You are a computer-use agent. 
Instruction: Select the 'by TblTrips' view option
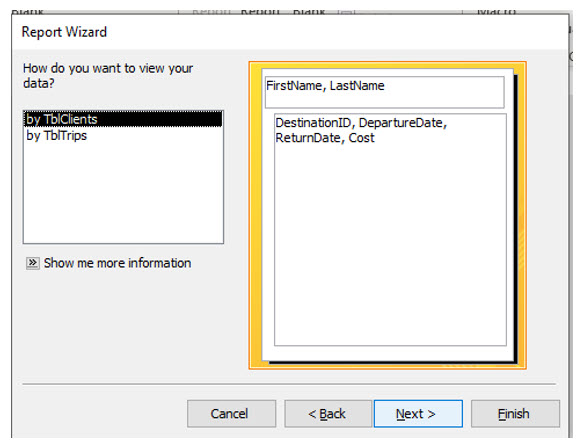click(123, 135)
